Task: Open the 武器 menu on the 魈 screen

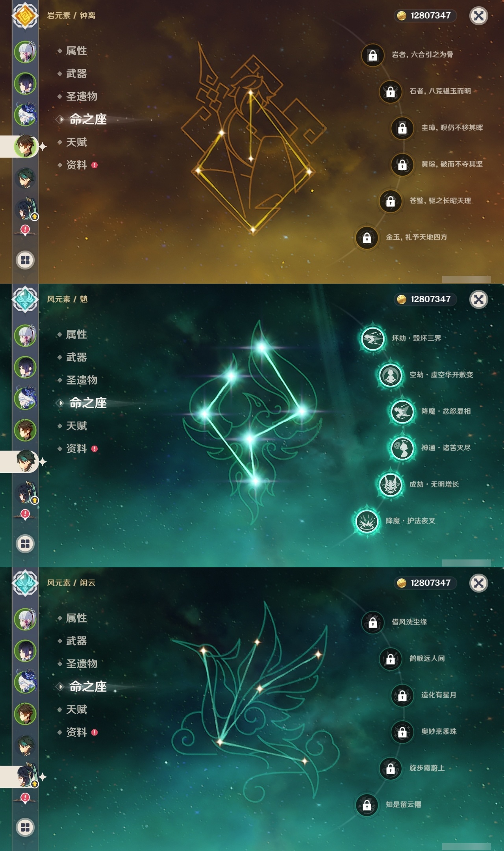Action: pyautogui.click(x=76, y=357)
